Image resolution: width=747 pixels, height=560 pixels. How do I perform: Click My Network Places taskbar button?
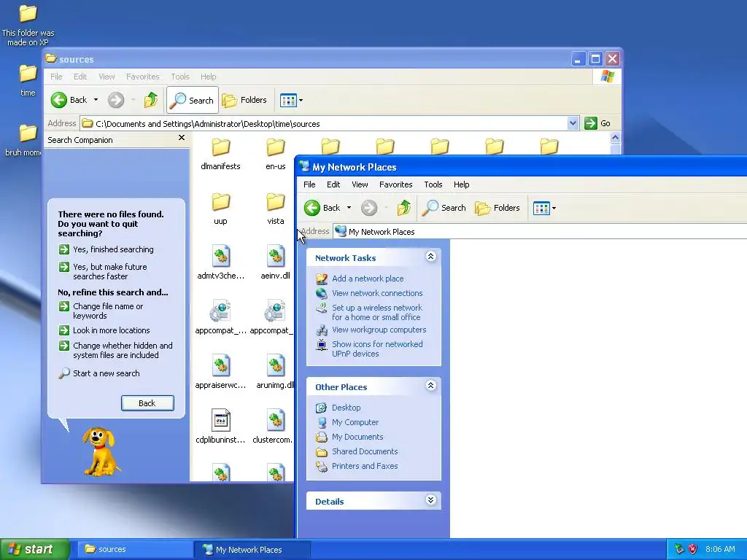click(x=252, y=550)
